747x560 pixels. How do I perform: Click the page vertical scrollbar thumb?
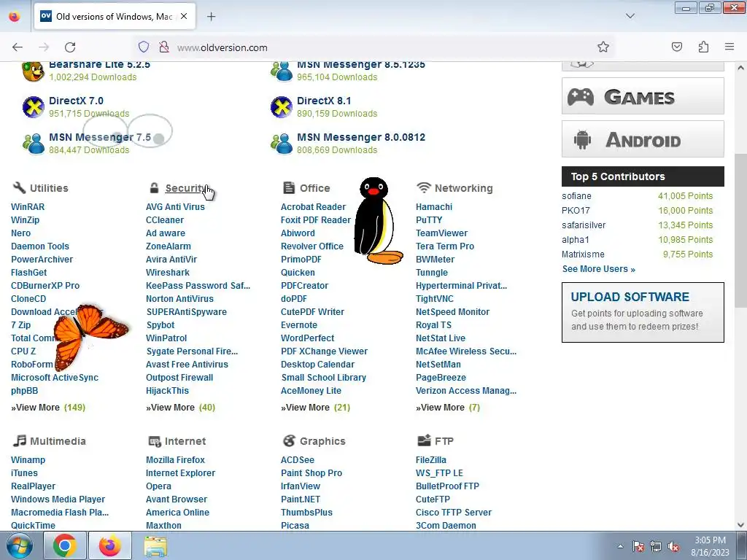740,230
